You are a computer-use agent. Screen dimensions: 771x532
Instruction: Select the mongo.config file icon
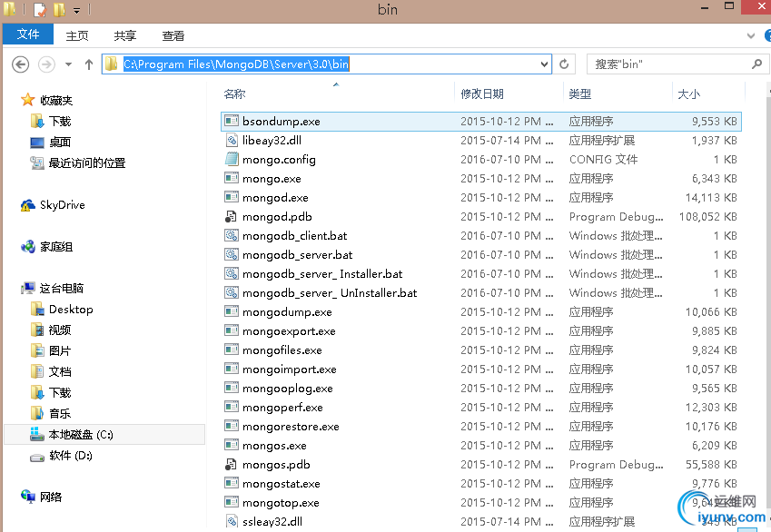(x=231, y=159)
